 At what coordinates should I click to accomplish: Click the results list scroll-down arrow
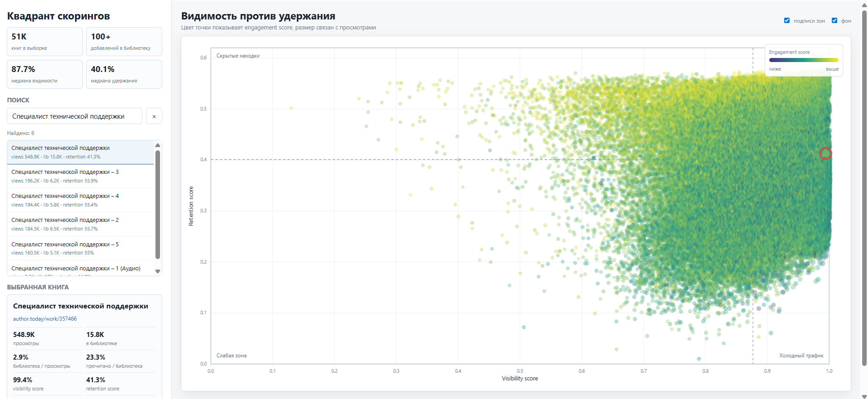pos(158,271)
